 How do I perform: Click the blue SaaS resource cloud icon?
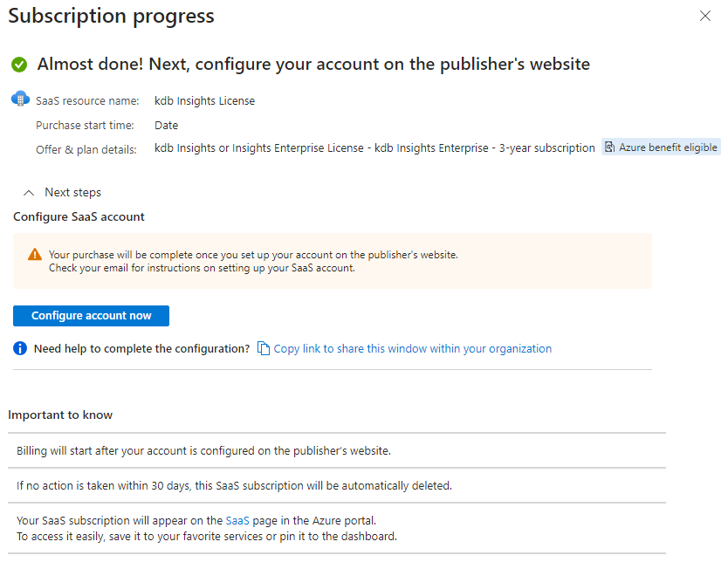click(x=19, y=98)
